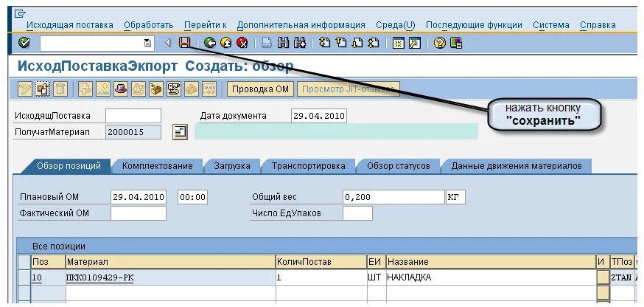Open the Обработать menu
The image size is (644, 307).
[149, 25]
